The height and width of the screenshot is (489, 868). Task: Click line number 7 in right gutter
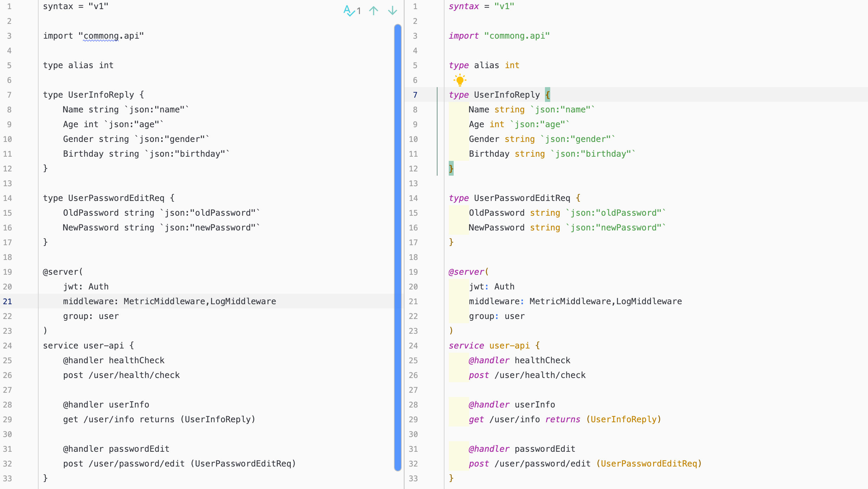[415, 95]
